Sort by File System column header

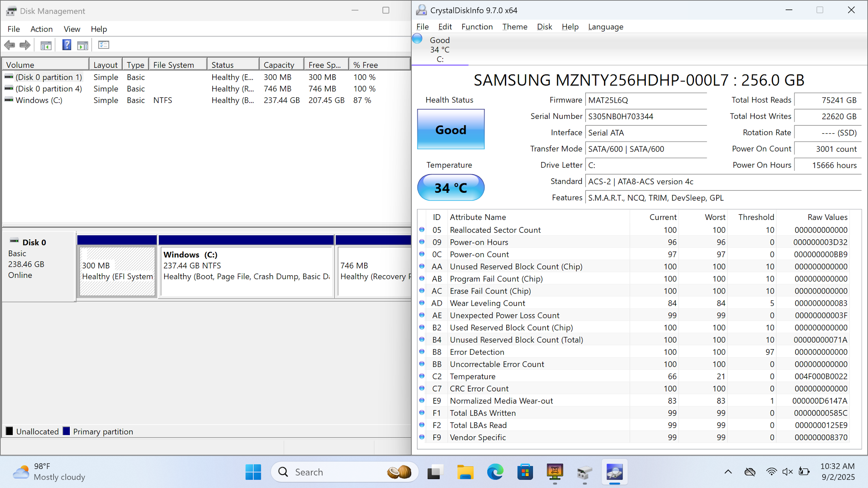click(x=178, y=65)
